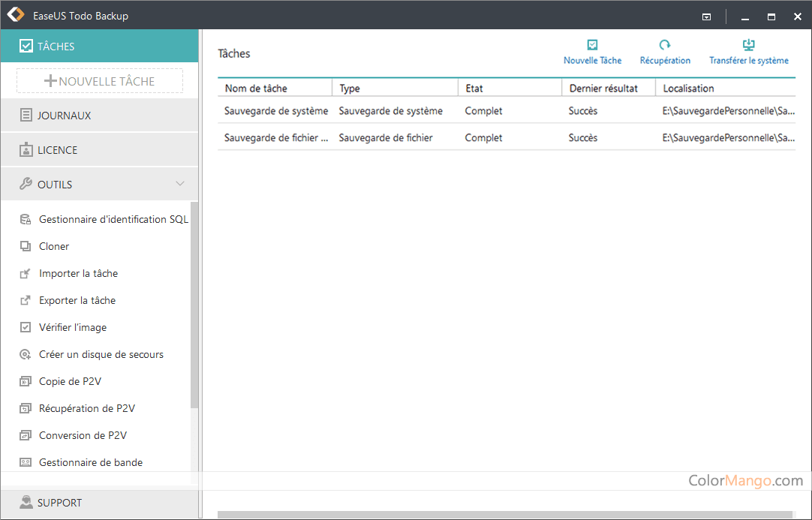Click the Cloner icon
The image size is (812, 520).
(26, 247)
